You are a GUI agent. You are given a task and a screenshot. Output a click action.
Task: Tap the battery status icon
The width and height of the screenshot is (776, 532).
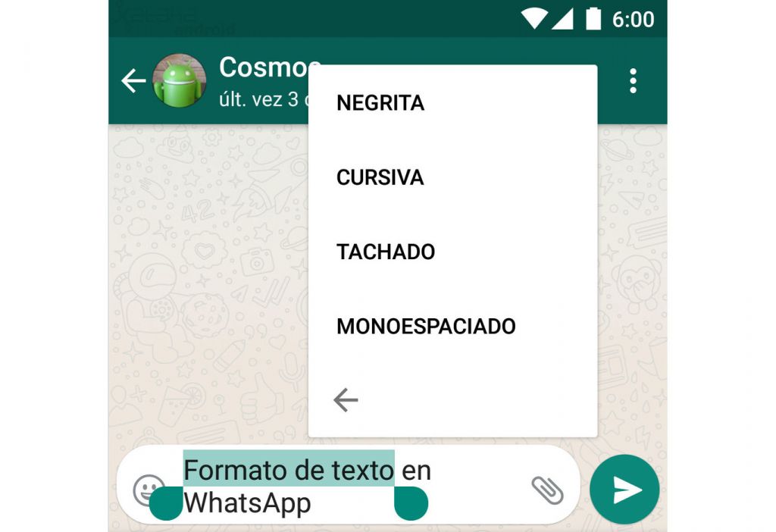tap(593, 19)
